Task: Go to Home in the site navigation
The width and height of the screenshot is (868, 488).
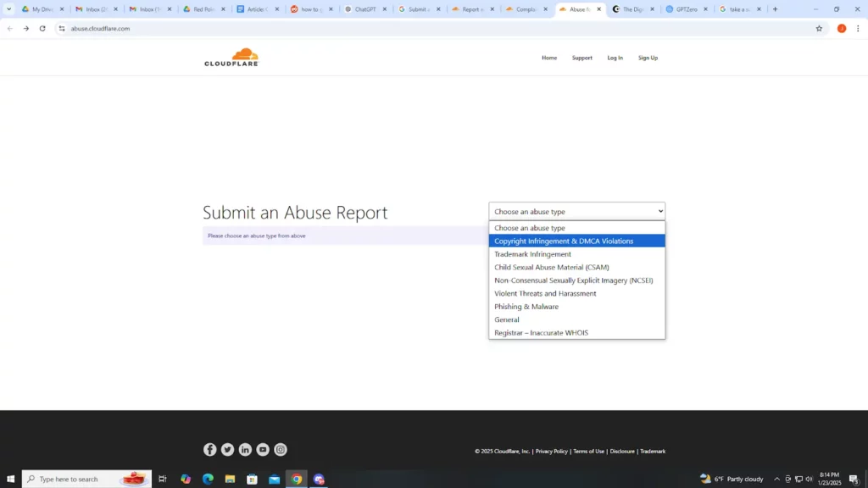Action: 549,58
